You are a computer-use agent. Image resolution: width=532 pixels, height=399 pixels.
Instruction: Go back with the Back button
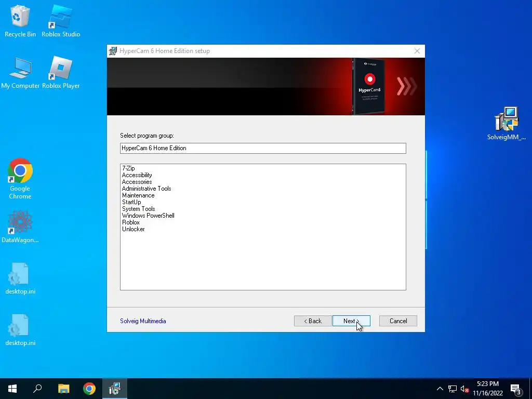click(x=312, y=321)
